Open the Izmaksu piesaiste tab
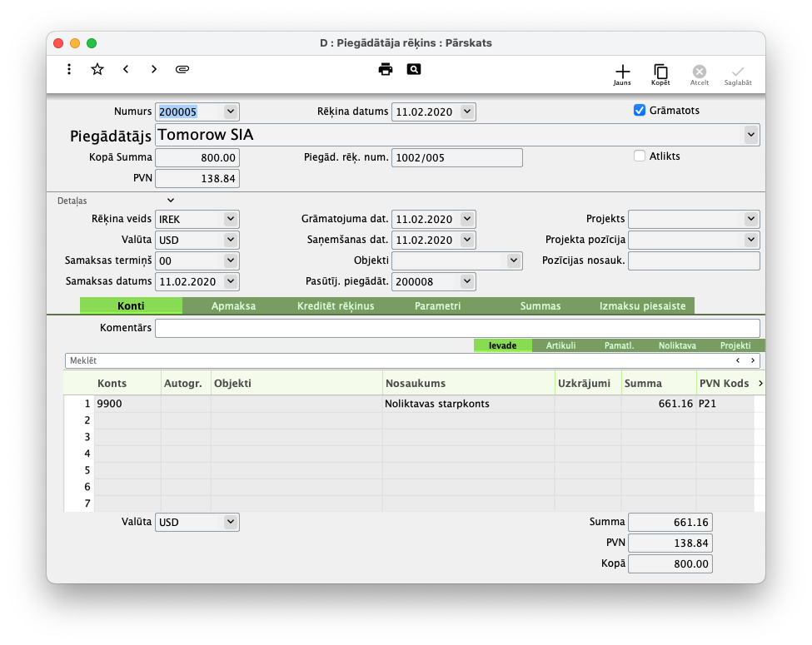This screenshot has height=645, width=812. (x=642, y=306)
